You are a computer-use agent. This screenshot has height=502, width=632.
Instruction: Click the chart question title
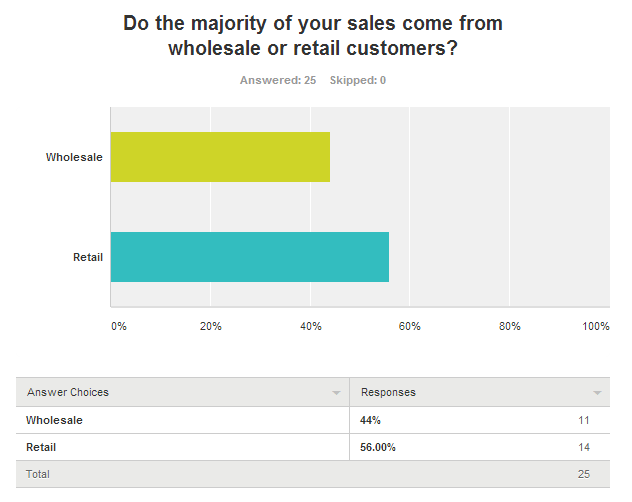(x=313, y=35)
